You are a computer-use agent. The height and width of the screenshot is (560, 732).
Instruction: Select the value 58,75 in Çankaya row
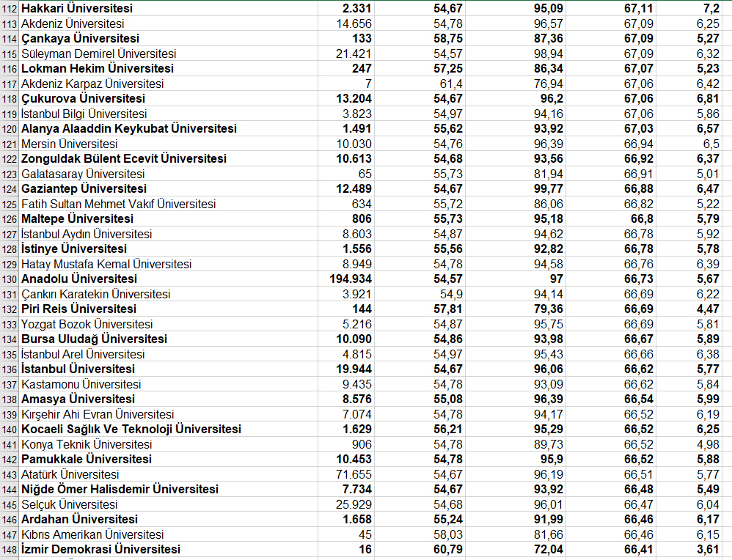point(448,39)
